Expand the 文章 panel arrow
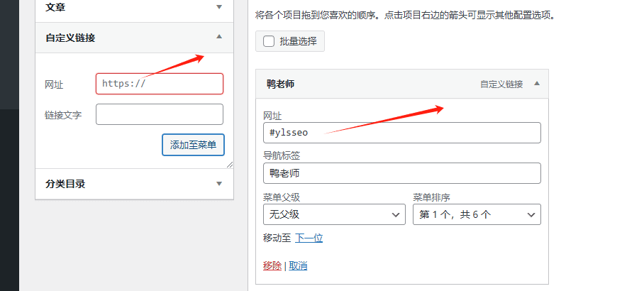Viewport: 644px width, 291px height. [x=219, y=7]
